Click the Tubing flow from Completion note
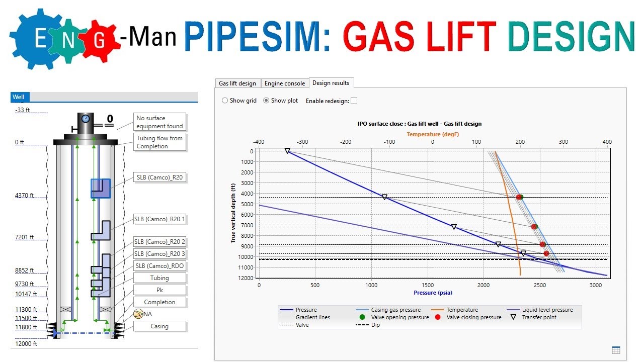Image resolution: width=644 pixels, height=362 pixels. tap(160, 142)
